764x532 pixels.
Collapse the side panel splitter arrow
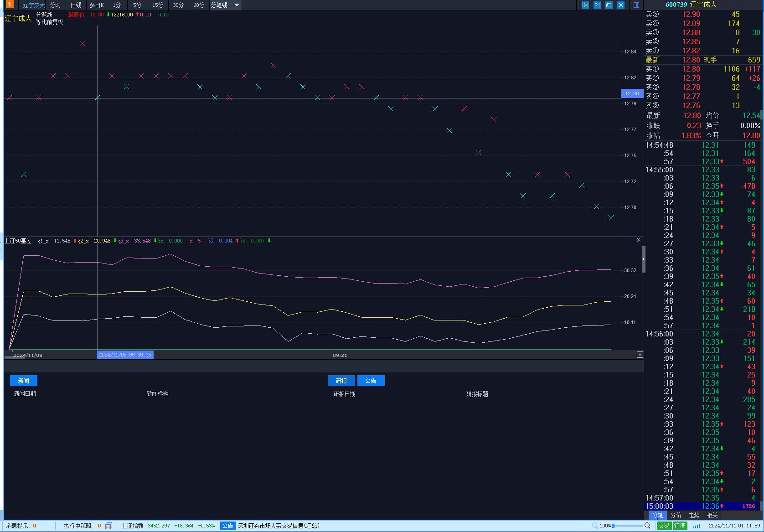[x=644, y=259]
